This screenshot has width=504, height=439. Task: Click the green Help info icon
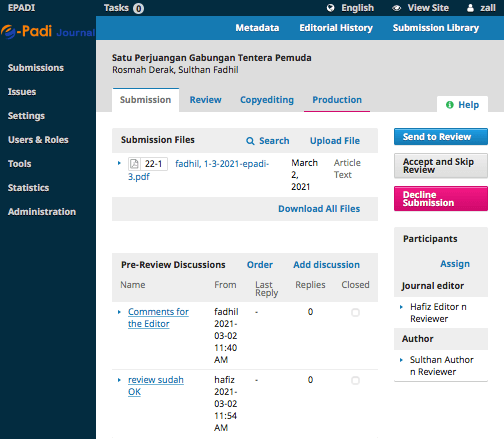coord(450,105)
